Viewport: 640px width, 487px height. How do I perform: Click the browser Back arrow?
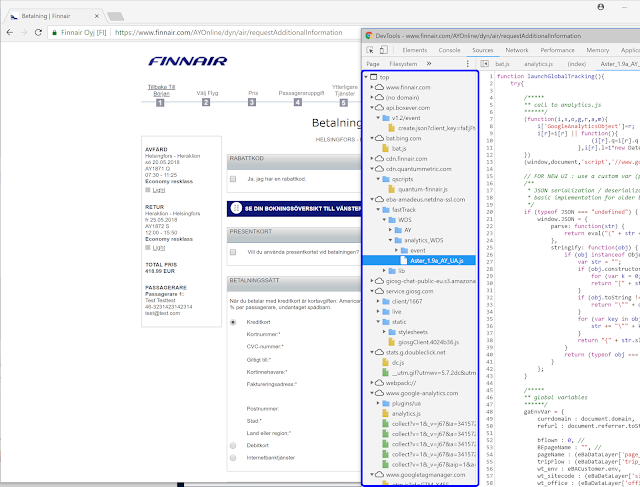click(10, 32)
